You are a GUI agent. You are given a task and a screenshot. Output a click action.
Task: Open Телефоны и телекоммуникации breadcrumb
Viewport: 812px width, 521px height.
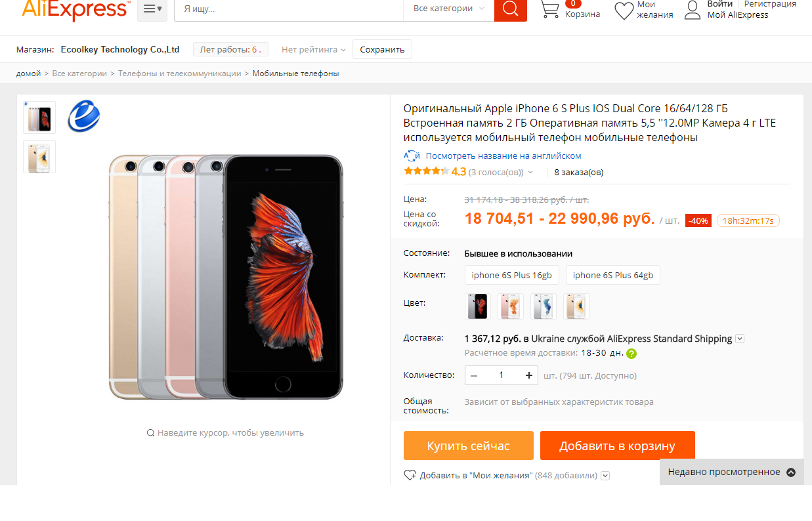tap(180, 73)
